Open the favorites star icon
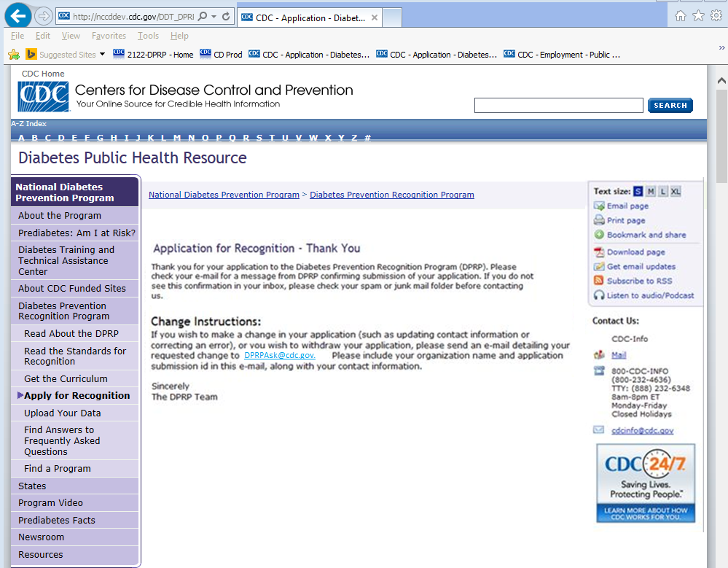This screenshot has height=568, width=728. tap(698, 16)
